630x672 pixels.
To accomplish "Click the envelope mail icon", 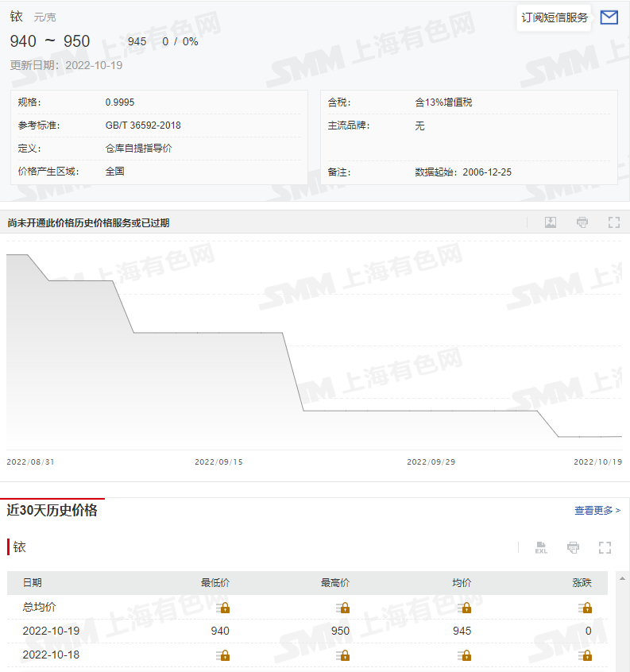I will tap(609, 17).
